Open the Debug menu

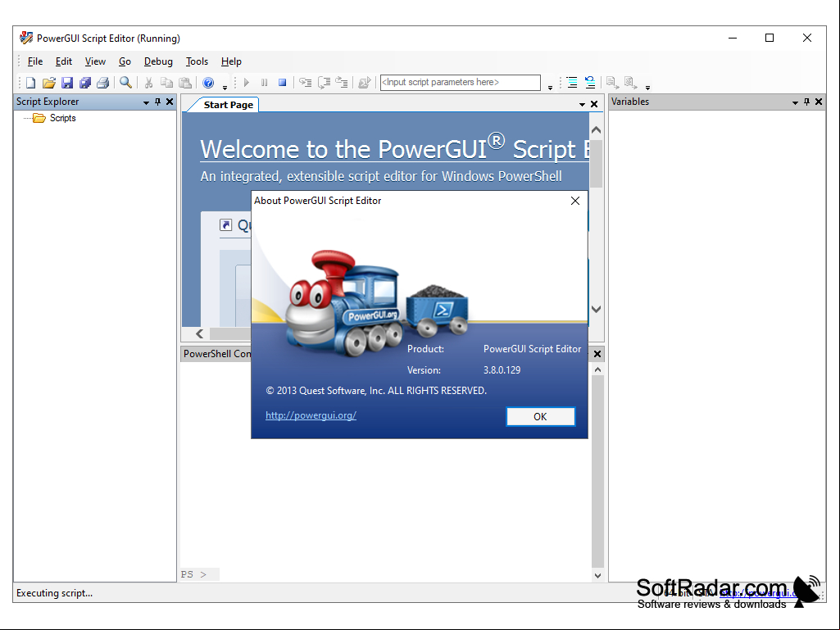[158, 61]
